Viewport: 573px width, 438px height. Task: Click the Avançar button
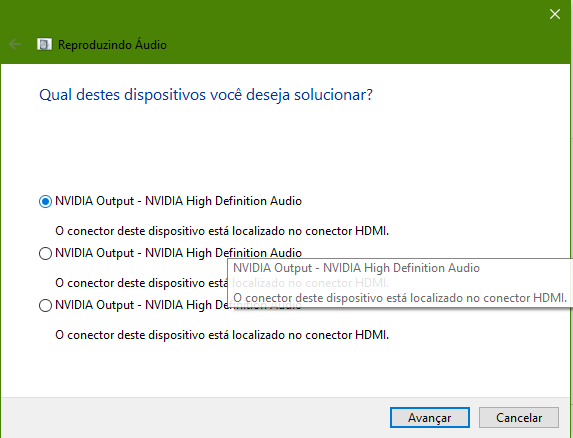pyautogui.click(x=430, y=418)
